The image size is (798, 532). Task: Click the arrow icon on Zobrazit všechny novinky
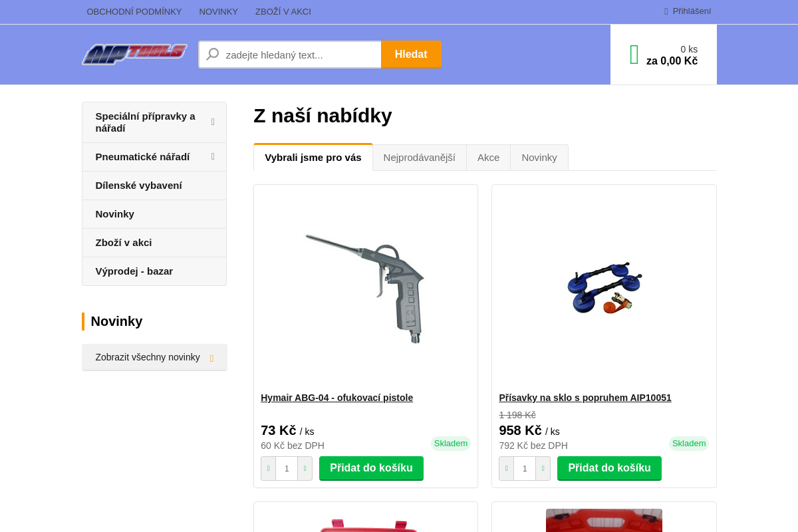[x=211, y=357]
